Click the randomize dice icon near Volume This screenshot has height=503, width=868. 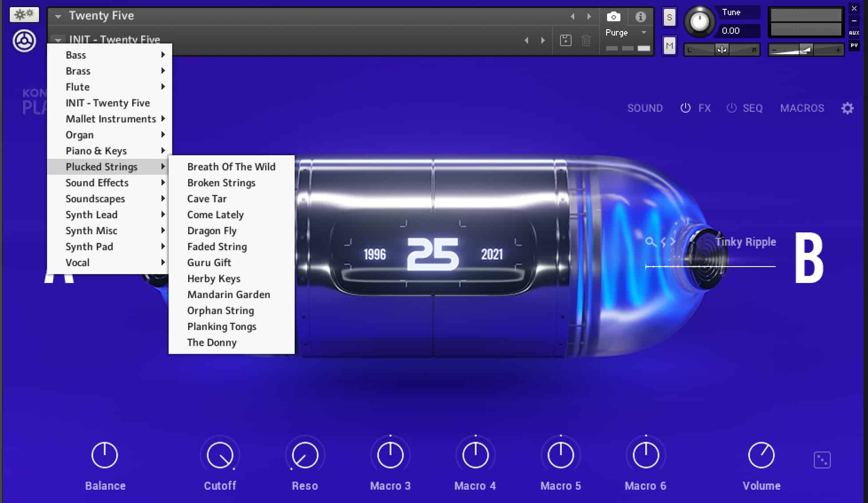tap(822, 460)
